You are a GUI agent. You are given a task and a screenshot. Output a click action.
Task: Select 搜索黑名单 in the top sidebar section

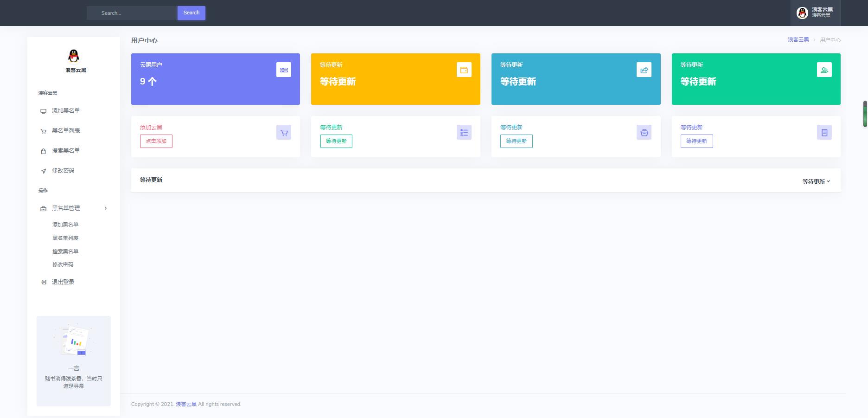pyautogui.click(x=66, y=151)
